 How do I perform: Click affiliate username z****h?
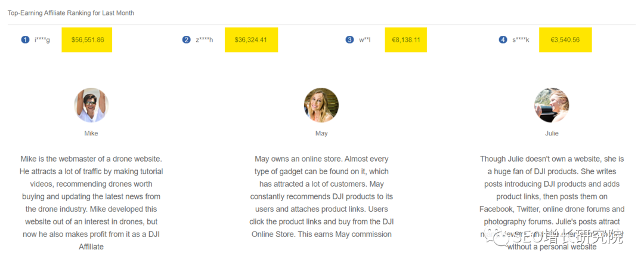click(205, 40)
